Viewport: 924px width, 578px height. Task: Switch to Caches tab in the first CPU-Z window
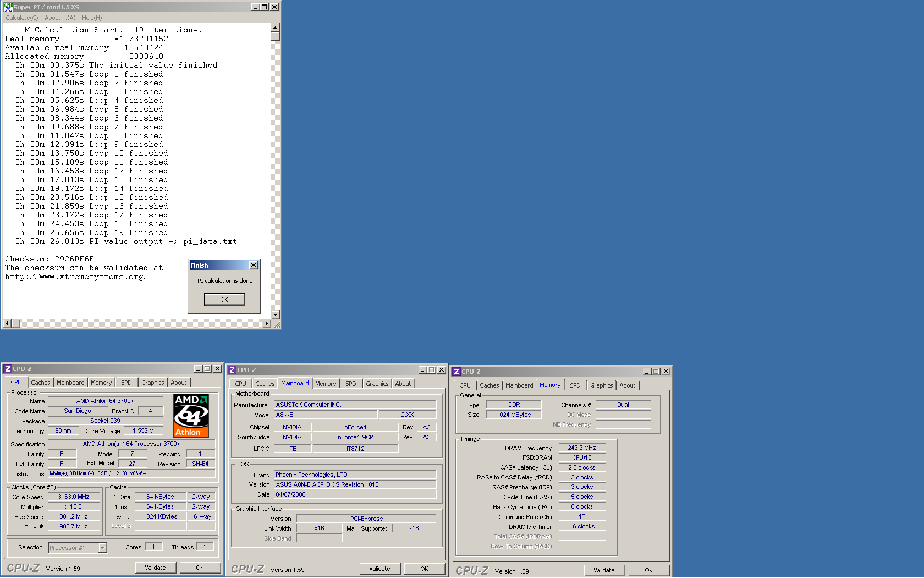[41, 383]
